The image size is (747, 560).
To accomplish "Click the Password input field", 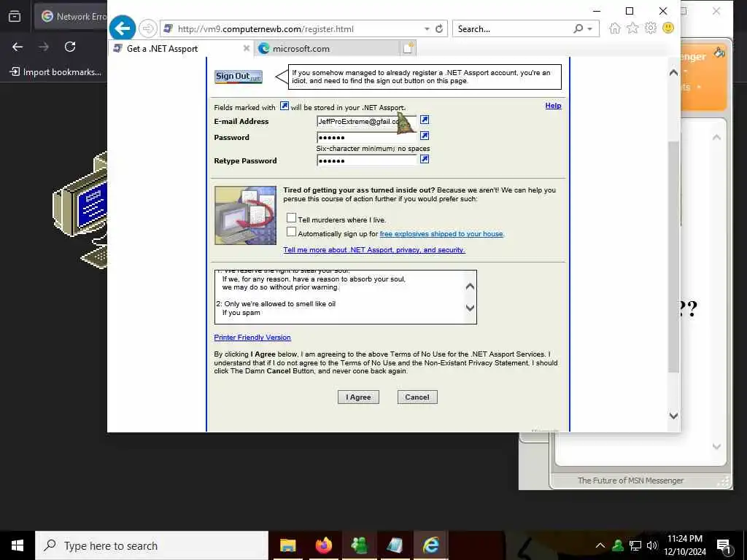I will click(366, 137).
